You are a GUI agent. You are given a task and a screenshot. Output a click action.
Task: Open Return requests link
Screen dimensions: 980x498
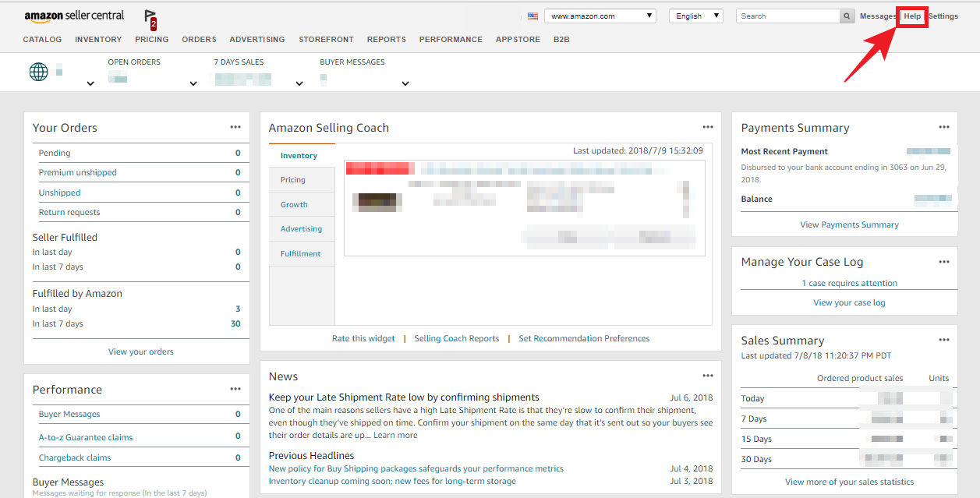[69, 212]
